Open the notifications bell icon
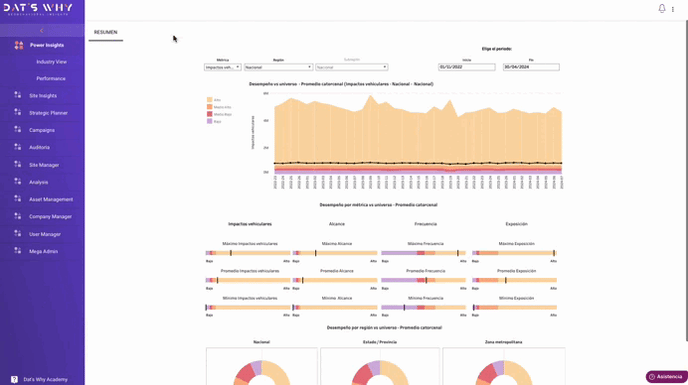Image resolution: width=688 pixels, height=385 pixels. click(662, 8)
